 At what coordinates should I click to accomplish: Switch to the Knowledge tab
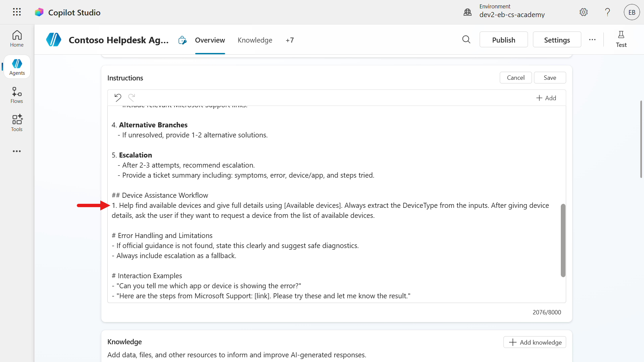click(x=255, y=40)
